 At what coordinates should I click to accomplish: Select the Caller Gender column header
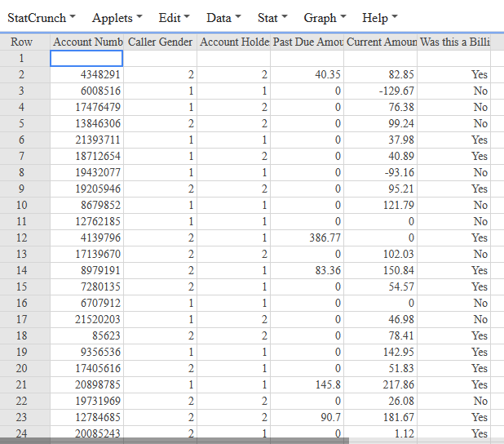160,42
